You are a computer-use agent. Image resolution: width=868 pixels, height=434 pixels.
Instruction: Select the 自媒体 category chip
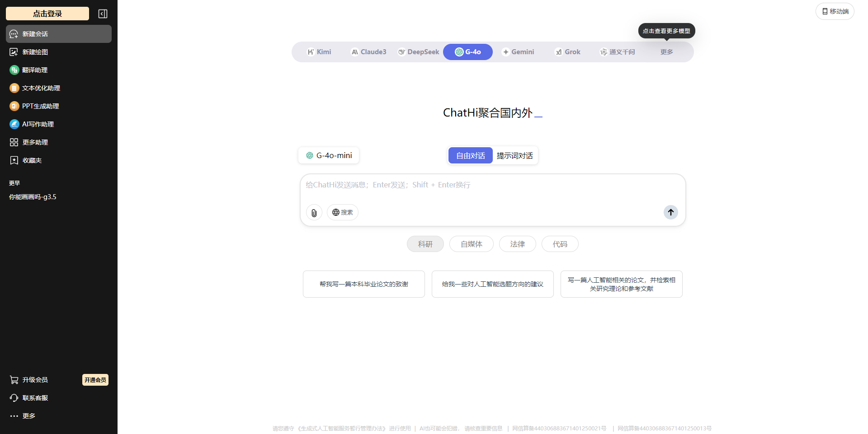472,244
